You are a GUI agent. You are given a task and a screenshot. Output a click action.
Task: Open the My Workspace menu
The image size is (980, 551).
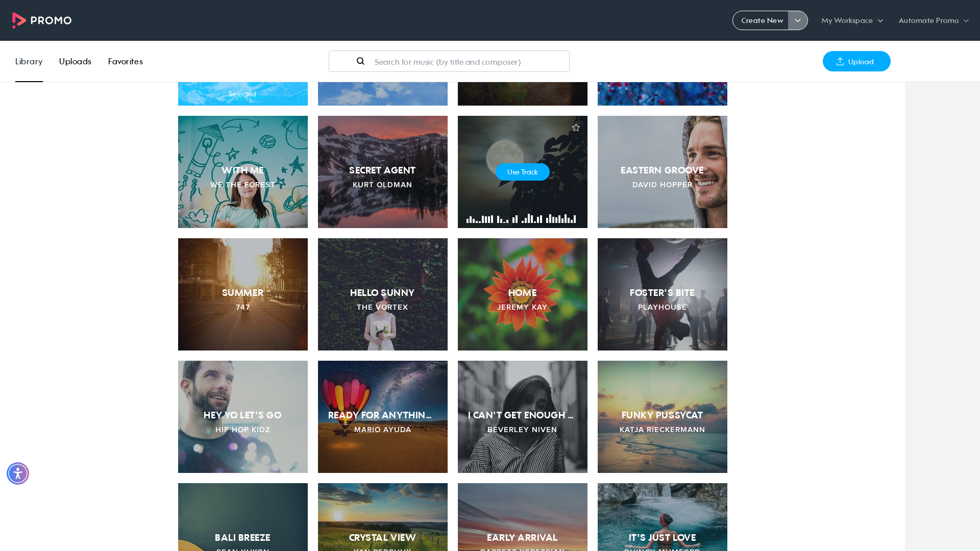coord(852,20)
